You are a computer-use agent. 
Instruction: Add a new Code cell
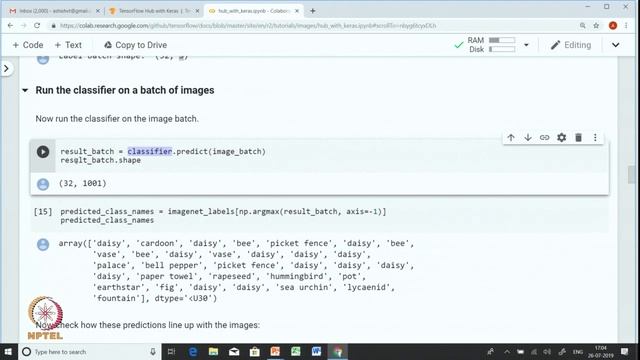point(28,45)
